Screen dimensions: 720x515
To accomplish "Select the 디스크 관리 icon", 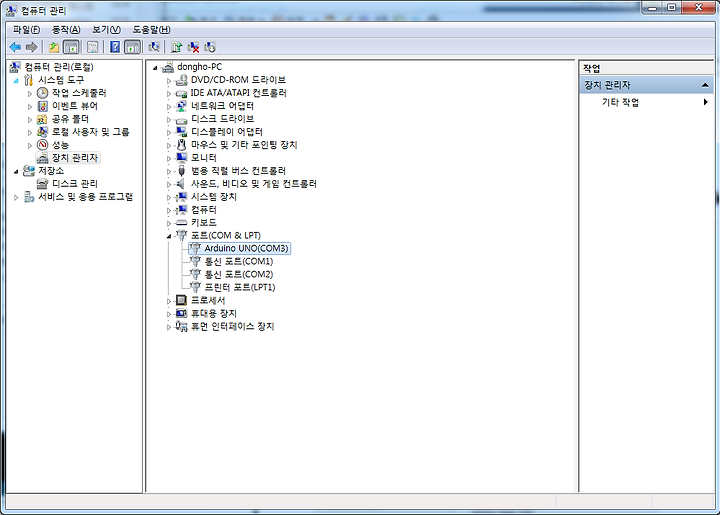I will [42, 184].
